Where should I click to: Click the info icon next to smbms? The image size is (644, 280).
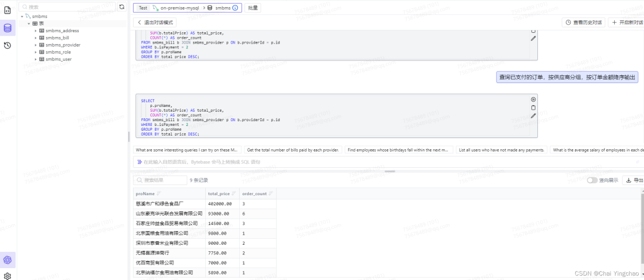235,8
